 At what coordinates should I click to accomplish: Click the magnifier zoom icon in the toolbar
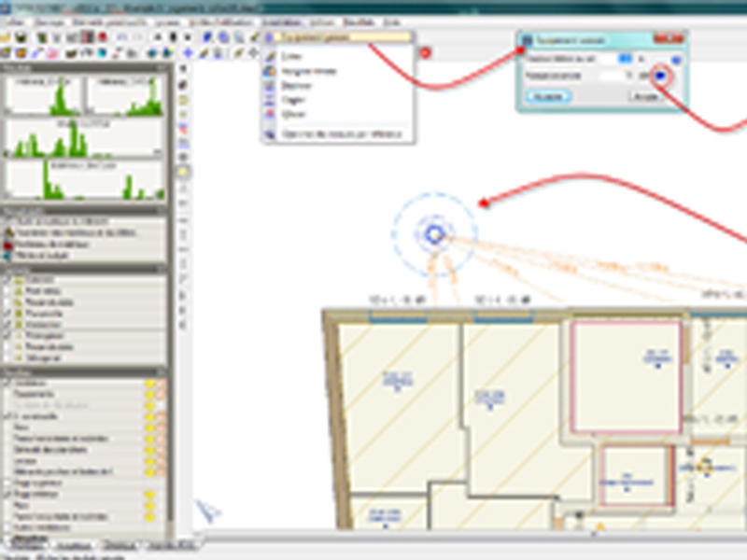click(x=239, y=37)
